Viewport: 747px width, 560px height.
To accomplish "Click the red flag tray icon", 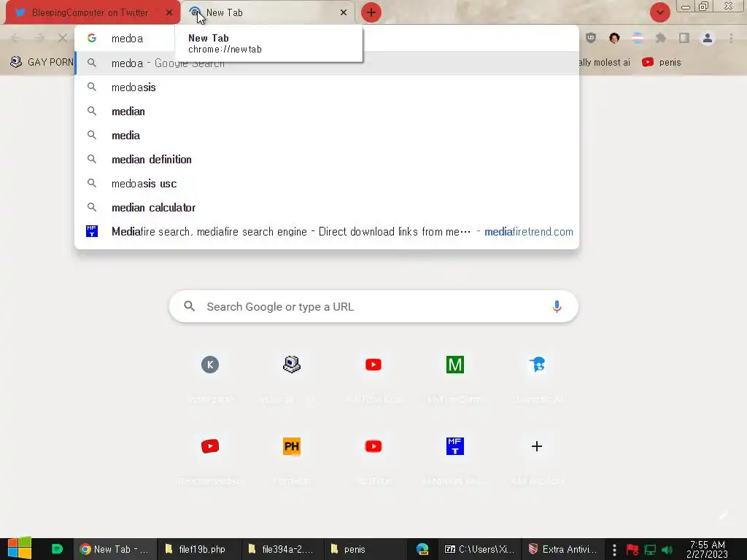I will click(632, 550).
